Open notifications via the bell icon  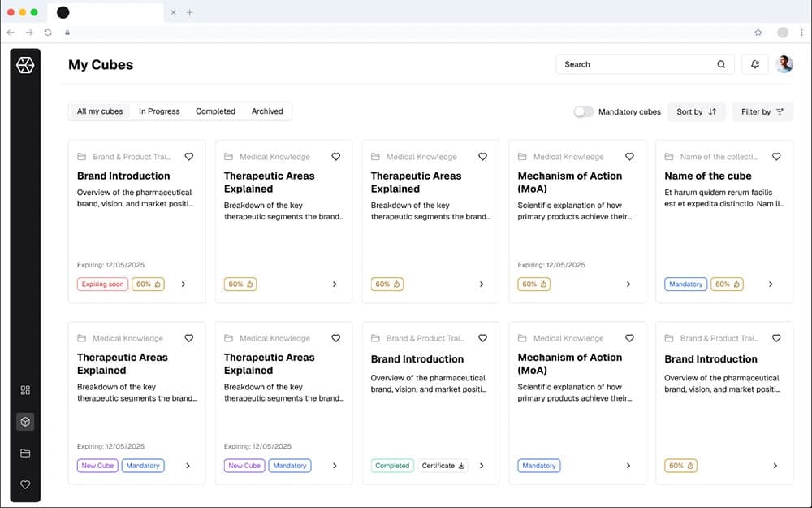pyautogui.click(x=755, y=63)
